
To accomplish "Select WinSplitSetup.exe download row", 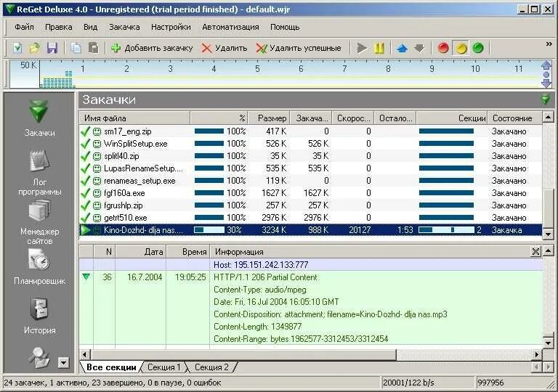I will 311,144.
